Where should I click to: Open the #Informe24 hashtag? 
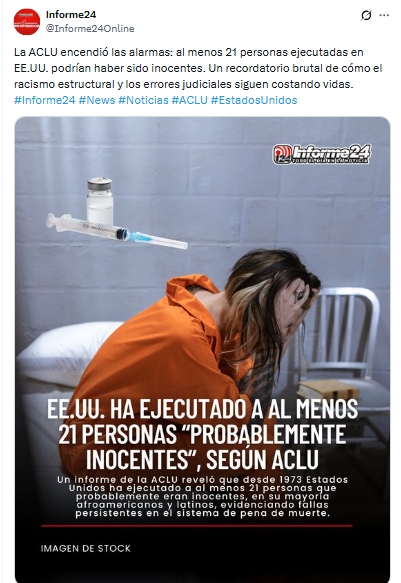(x=45, y=100)
